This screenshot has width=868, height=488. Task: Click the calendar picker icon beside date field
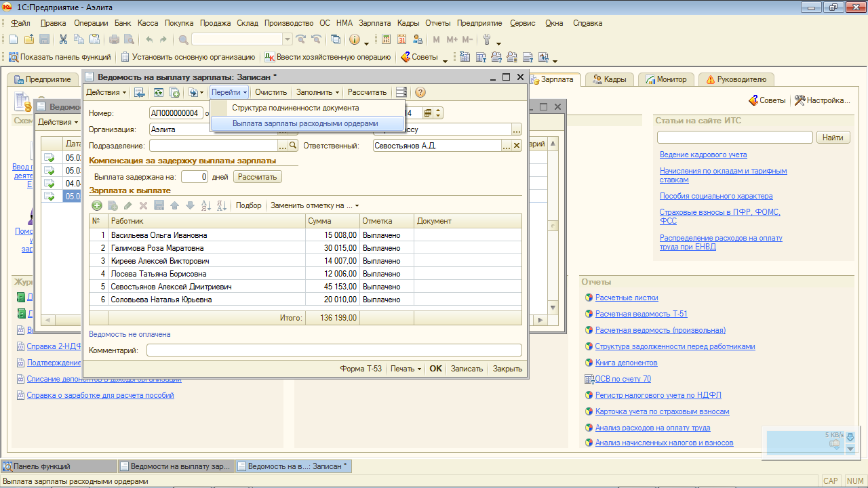tap(428, 113)
